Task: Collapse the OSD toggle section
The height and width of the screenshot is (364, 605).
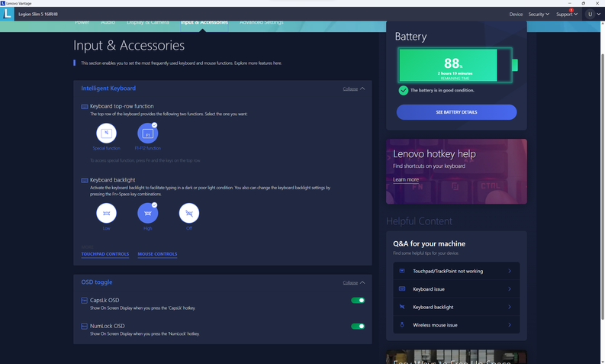Action: pyautogui.click(x=353, y=282)
